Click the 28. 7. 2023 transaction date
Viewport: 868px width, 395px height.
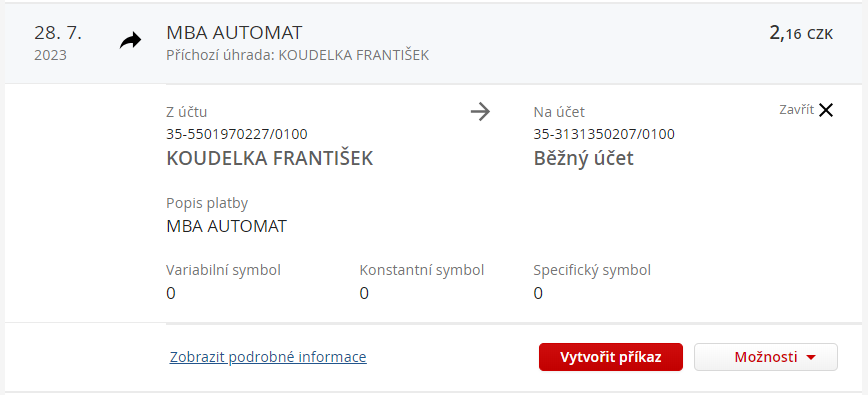pyautogui.click(x=58, y=43)
